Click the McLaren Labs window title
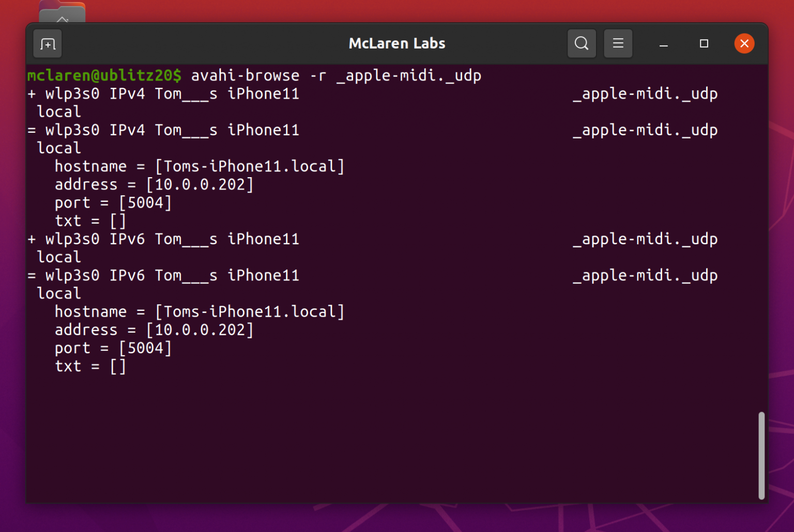 [x=396, y=43]
